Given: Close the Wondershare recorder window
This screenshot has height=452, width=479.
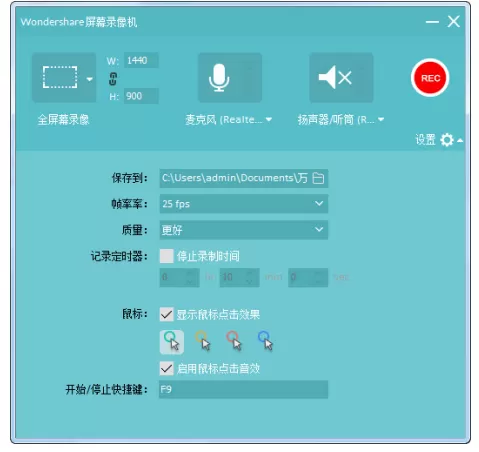Looking at the screenshot, I should pos(454,22).
